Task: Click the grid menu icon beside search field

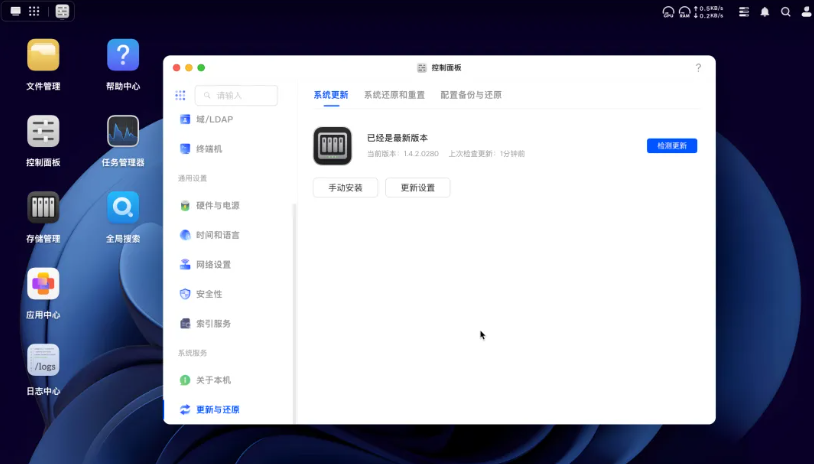Action: click(x=180, y=95)
